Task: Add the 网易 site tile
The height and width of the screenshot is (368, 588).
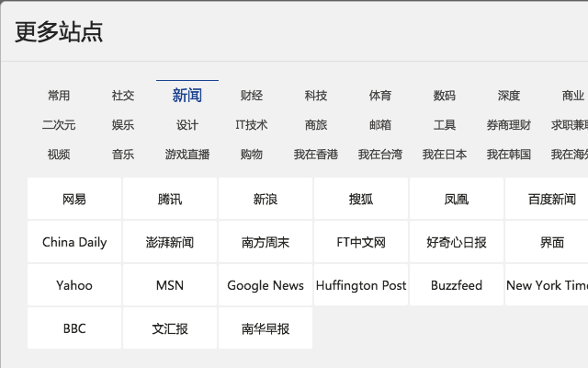Action: pos(74,199)
